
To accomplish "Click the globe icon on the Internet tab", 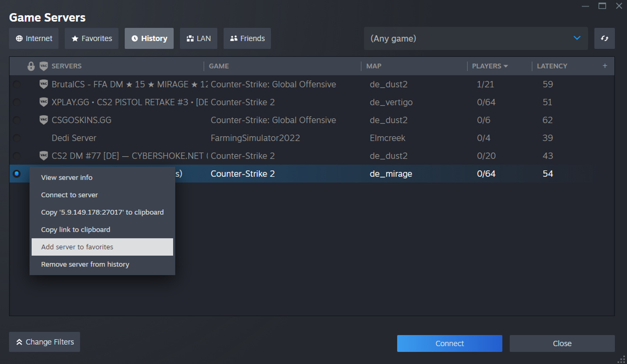I will 19,38.
